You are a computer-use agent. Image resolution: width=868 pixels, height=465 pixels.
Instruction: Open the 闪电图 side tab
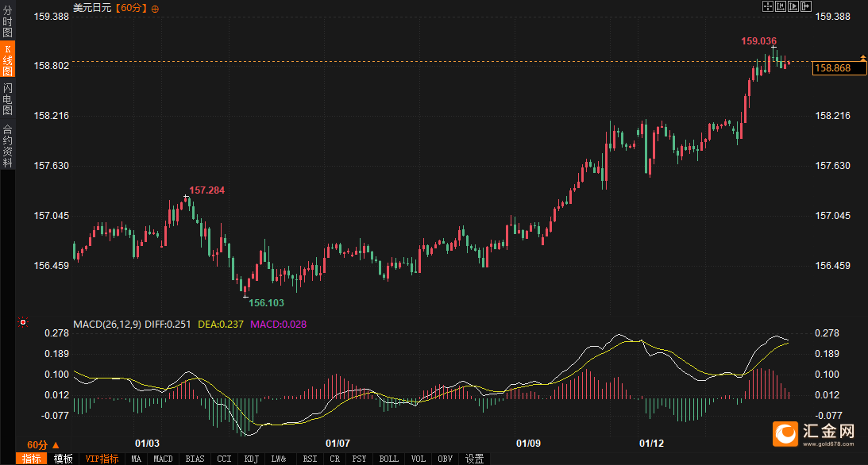pos(7,99)
